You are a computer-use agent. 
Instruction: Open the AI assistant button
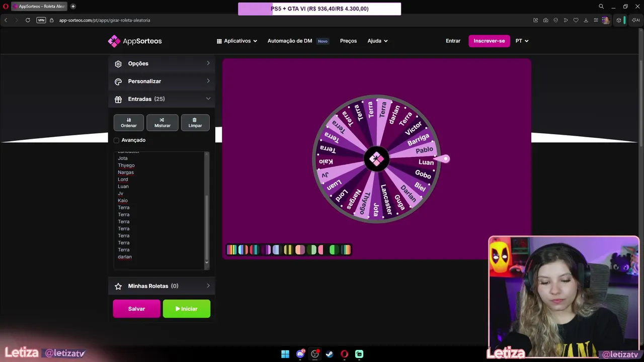[x=636, y=20]
